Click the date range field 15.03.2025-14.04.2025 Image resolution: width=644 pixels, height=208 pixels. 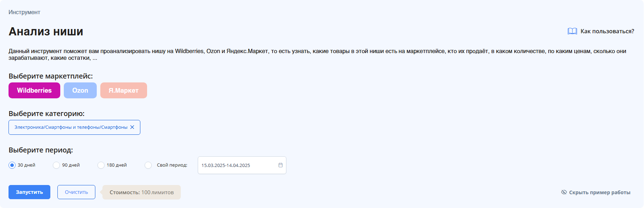point(237,165)
